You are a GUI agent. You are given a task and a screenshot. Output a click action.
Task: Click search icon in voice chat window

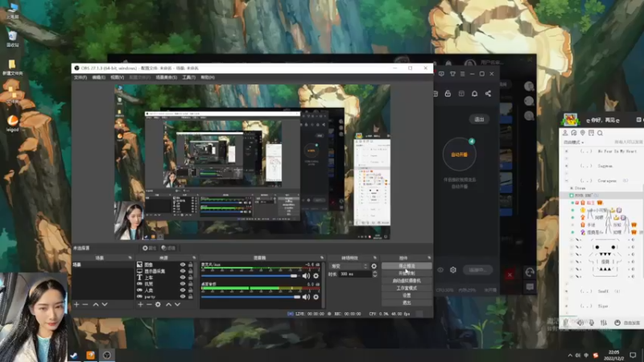tap(600, 133)
